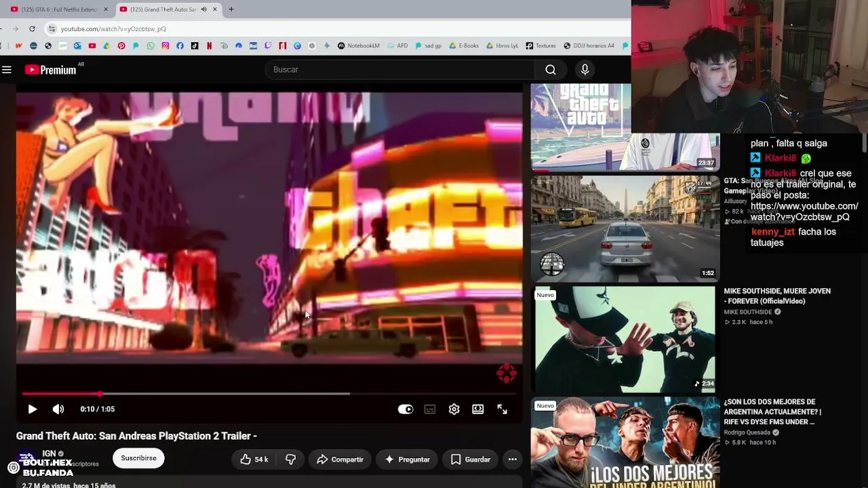Open the NotebookLM bookmark
This screenshot has height=488, width=868.
359,46
